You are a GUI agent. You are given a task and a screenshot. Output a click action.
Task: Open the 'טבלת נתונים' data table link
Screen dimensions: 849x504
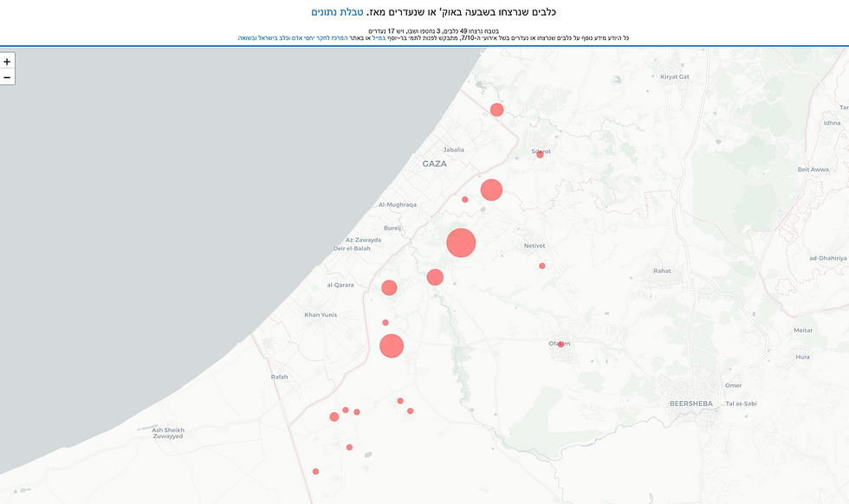[x=337, y=12]
